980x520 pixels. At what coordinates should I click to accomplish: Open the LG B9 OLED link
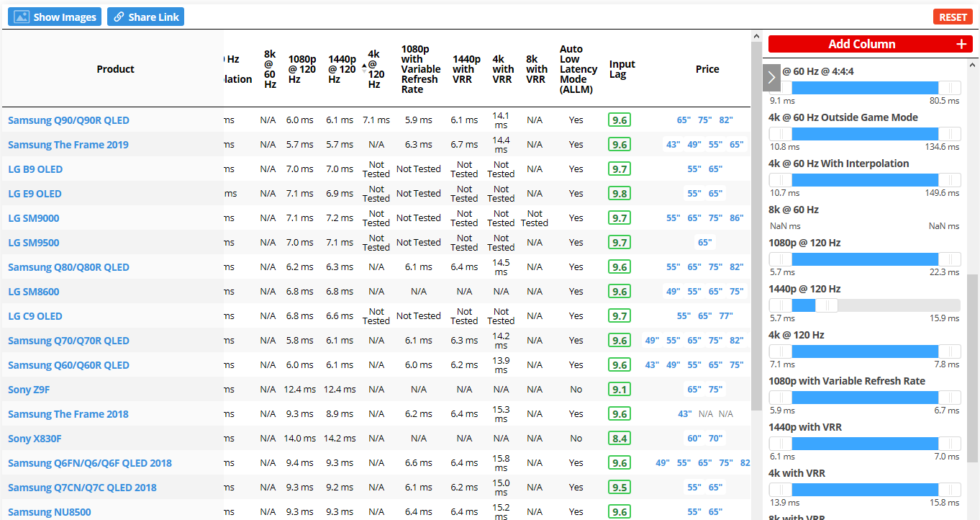(35, 169)
